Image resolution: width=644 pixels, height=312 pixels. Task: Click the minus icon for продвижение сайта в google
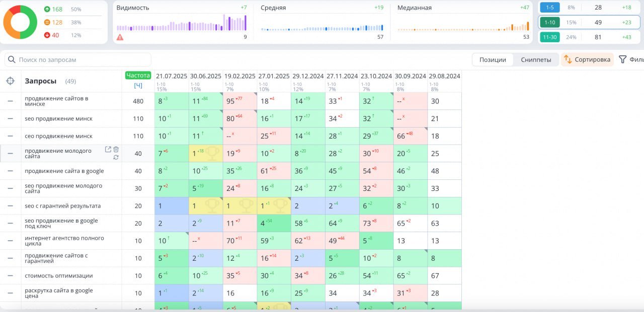10,171
